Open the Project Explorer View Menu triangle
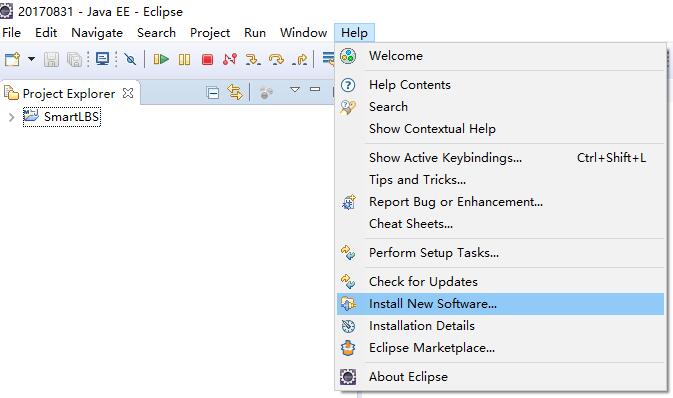 point(294,89)
